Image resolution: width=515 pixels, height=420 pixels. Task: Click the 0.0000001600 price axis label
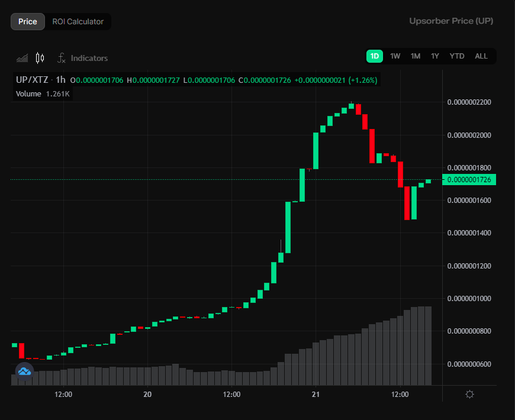[469, 200]
